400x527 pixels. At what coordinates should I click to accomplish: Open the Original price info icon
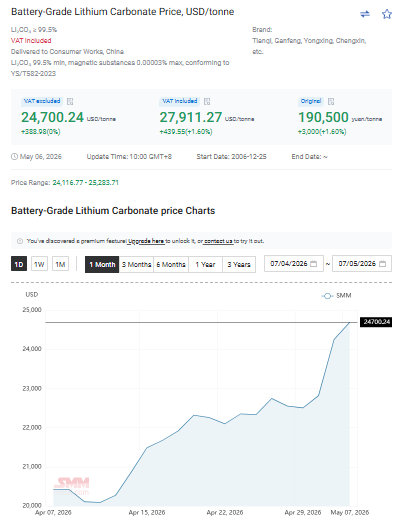(331, 102)
